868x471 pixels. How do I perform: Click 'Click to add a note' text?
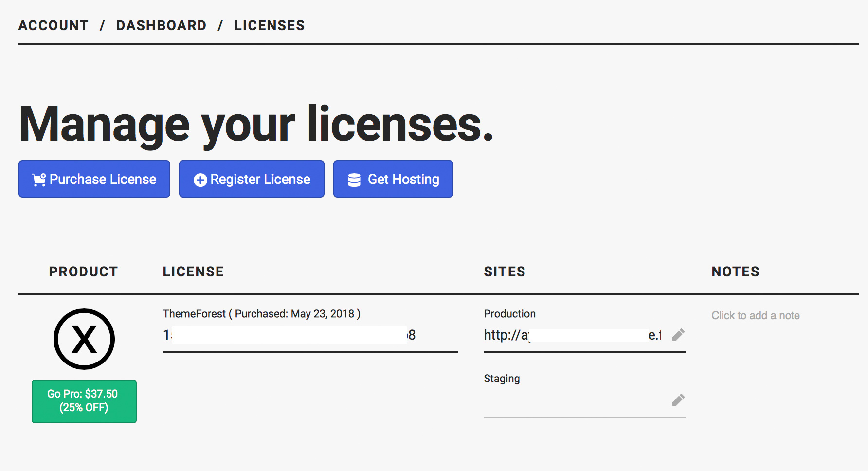click(x=755, y=316)
